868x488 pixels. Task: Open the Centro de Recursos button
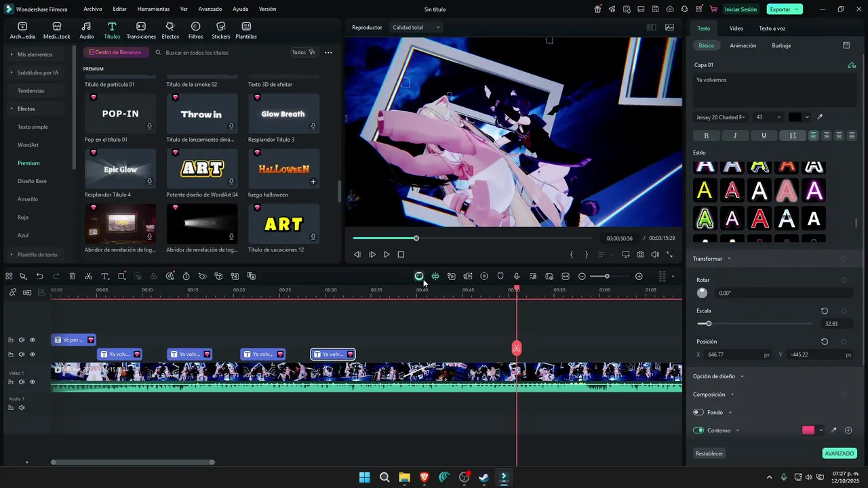coord(115,52)
